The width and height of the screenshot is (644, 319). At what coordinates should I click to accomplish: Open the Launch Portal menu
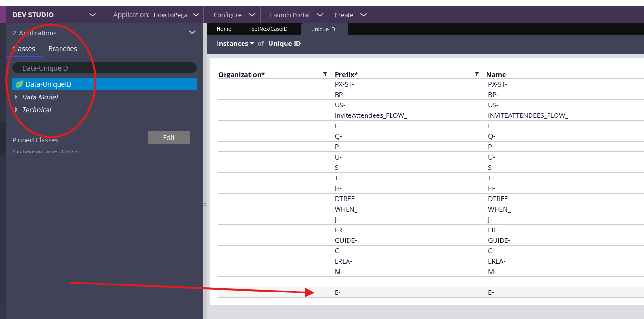(296, 15)
